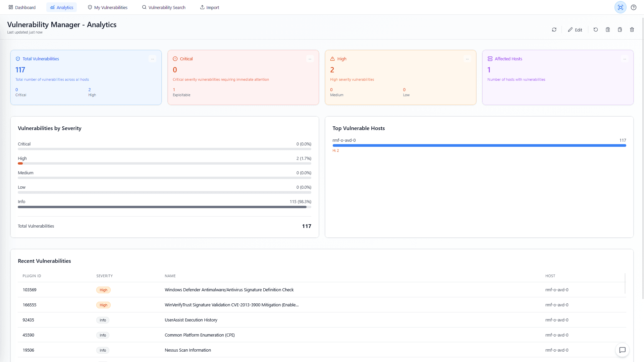Open the Affected Hosts card options

coord(625,59)
